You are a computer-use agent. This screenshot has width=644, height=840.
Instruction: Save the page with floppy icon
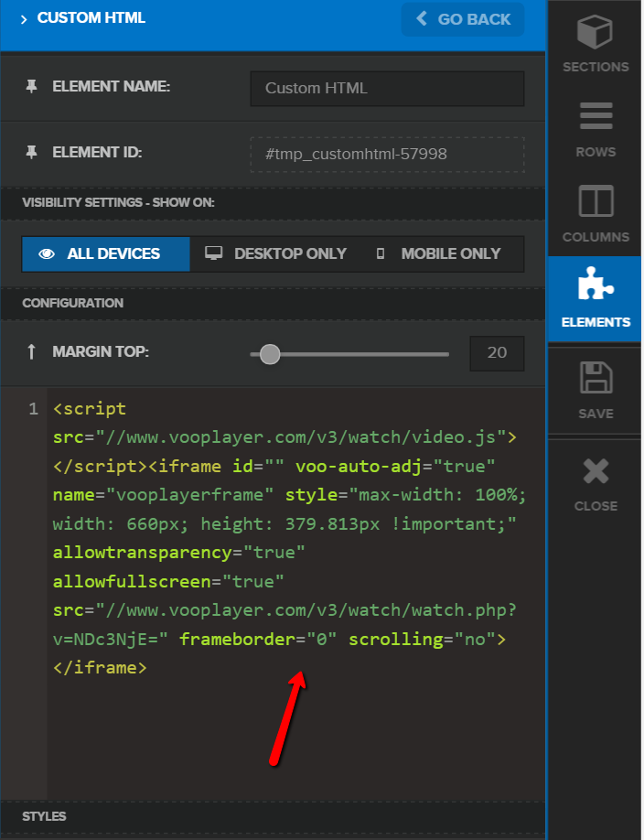click(x=596, y=390)
